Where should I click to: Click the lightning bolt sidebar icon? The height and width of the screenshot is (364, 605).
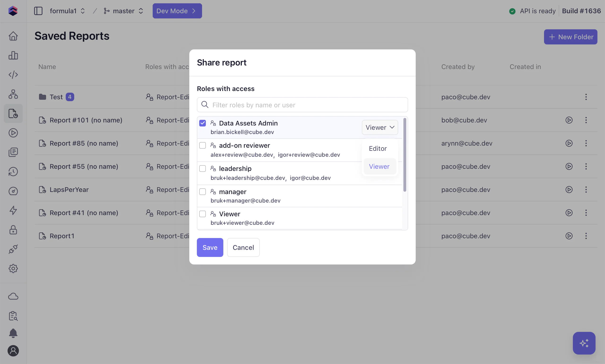click(13, 210)
